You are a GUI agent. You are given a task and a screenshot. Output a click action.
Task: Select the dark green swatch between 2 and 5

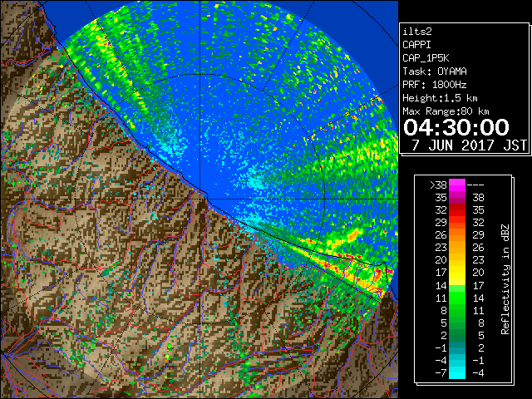pos(457,335)
